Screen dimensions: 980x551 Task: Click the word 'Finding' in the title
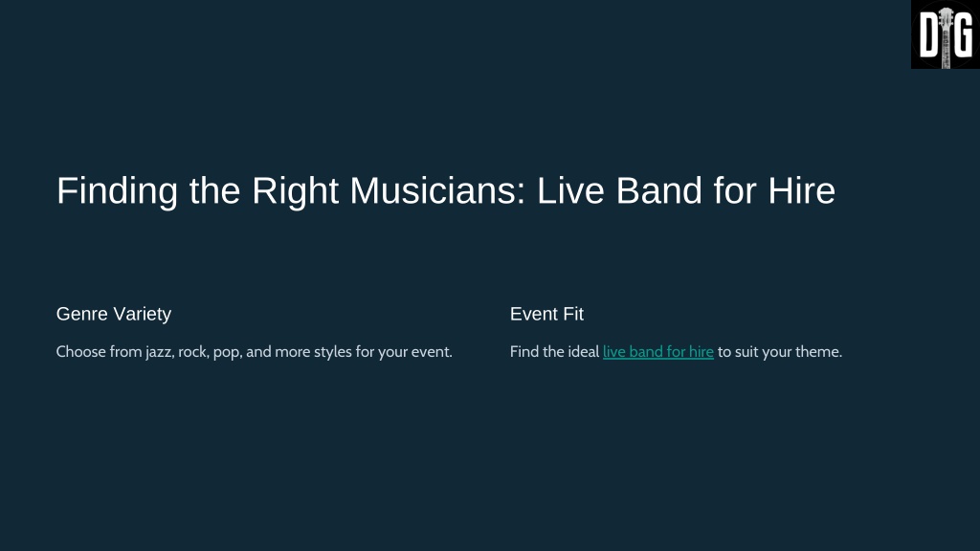click(117, 190)
